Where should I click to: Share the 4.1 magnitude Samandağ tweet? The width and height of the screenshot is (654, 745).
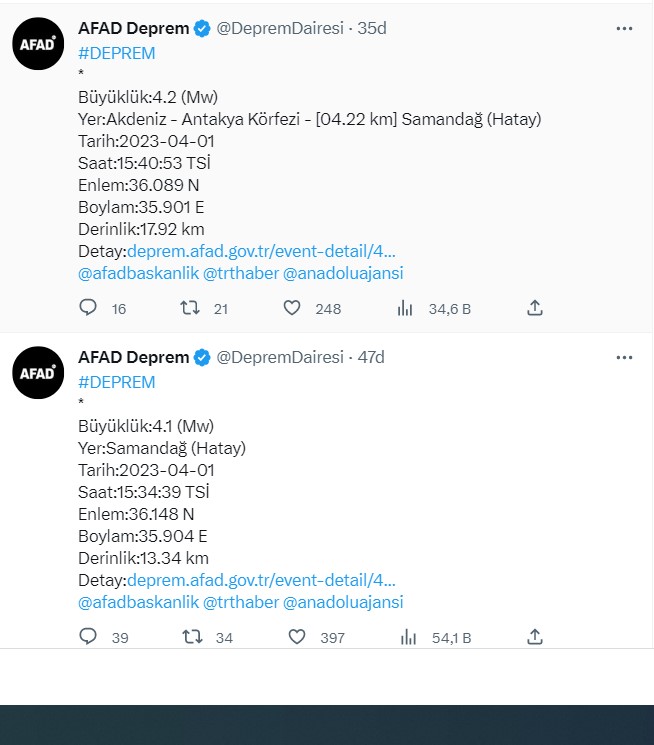click(x=535, y=636)
